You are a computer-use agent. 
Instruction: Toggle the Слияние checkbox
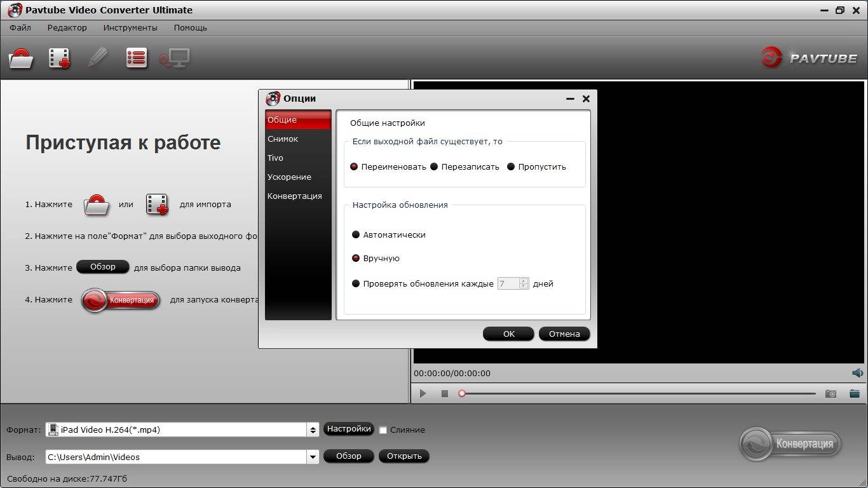click(383, 430)
